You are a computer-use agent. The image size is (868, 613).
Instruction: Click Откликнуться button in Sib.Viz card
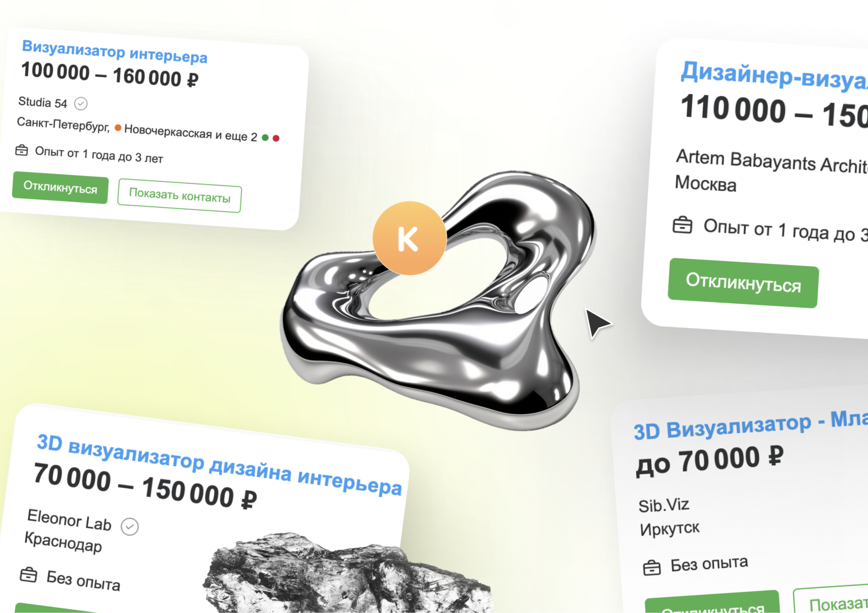coord(712,603)
